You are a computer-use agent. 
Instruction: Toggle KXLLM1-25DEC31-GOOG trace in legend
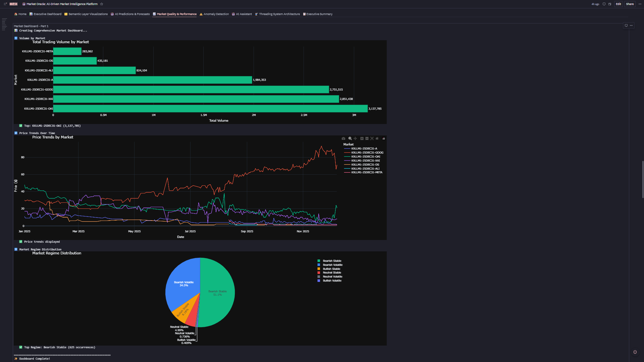[x=367, y=153]
